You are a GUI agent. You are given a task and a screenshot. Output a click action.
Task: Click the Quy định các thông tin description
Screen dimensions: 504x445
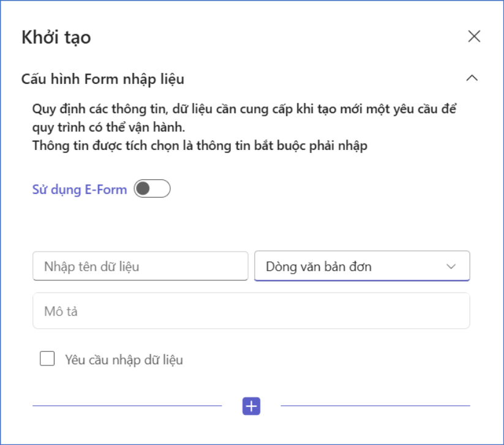tap(245, 110)
